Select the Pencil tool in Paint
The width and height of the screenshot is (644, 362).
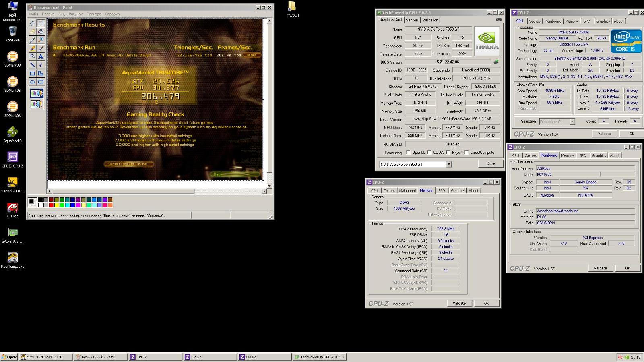[x=33, y=48]
